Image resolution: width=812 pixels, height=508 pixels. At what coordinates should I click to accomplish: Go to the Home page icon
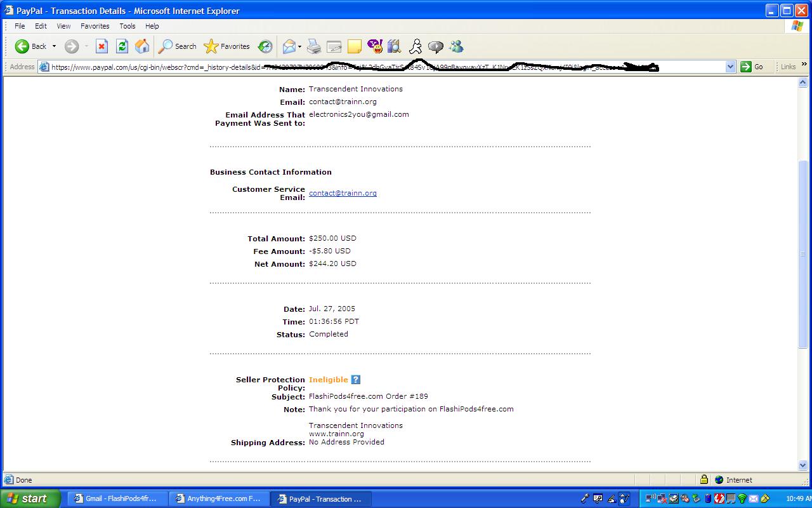coord(142,46)
